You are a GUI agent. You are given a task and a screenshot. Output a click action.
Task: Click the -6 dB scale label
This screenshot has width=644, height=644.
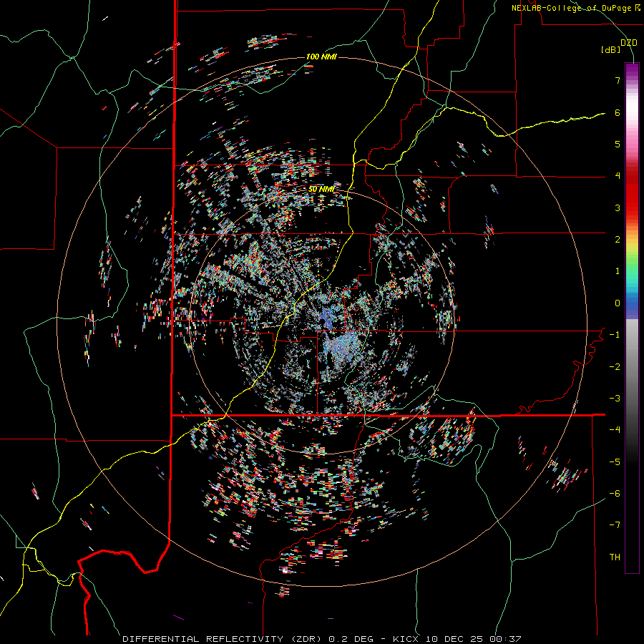(615, 494)
